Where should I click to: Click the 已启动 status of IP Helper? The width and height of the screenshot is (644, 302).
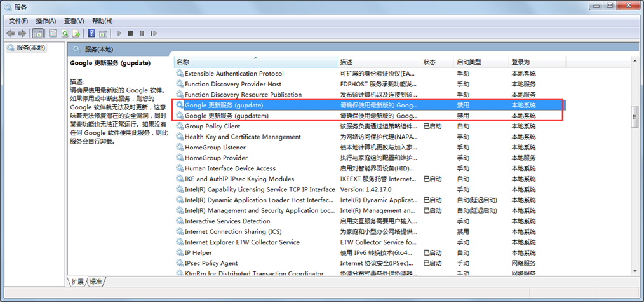(x=433, y=252)
